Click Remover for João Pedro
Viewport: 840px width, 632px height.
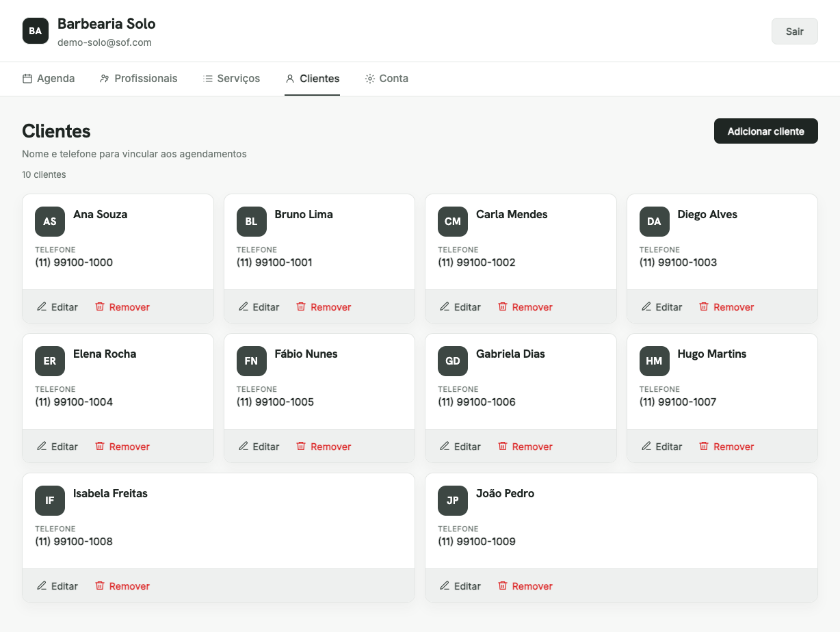click(525, 586)
